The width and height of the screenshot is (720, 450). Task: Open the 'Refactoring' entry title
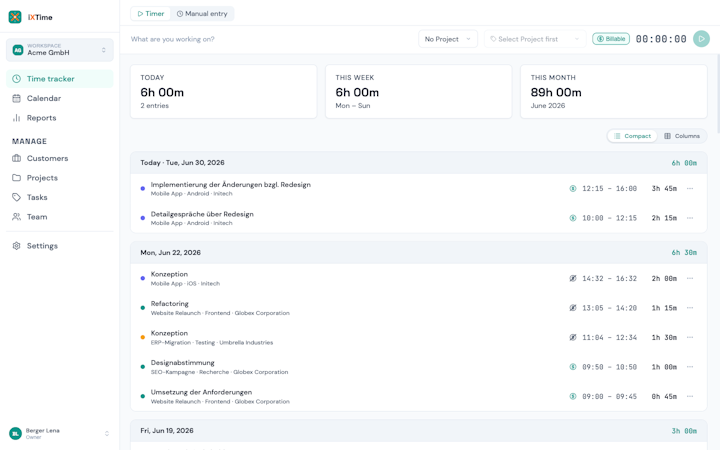point(169,304)
